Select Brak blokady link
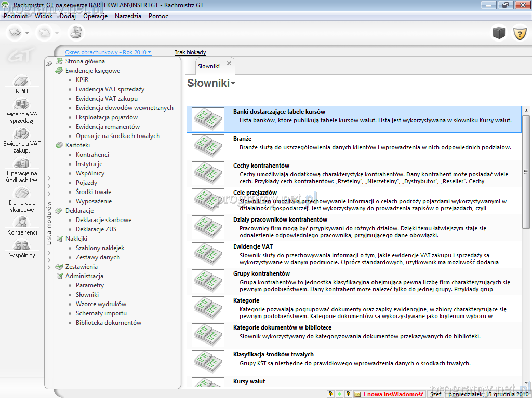Image resolution: width=532 pixels, height=398 pixels. 190,52
